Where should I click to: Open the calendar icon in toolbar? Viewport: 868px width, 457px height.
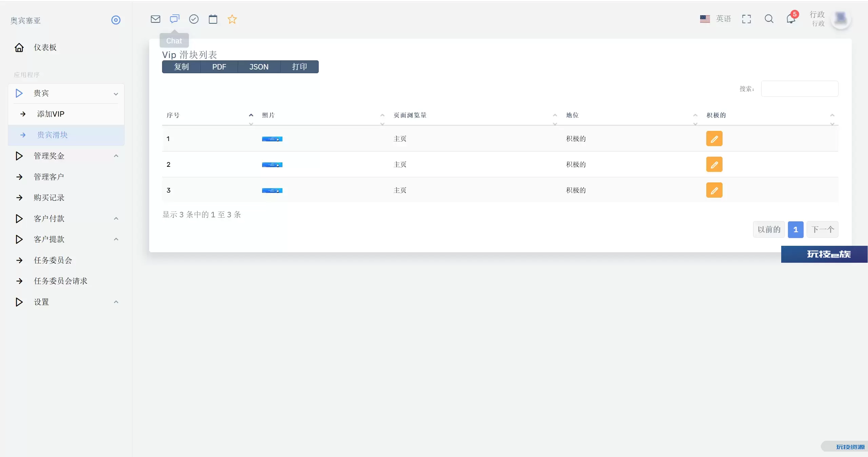pyautogui.click(x=213, y=19)
